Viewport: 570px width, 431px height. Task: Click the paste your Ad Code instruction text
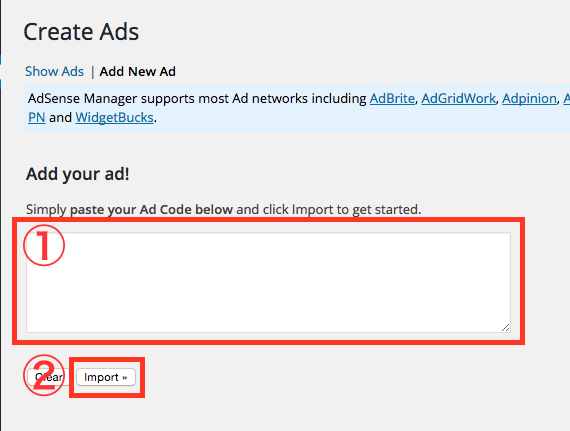(151, 209)
